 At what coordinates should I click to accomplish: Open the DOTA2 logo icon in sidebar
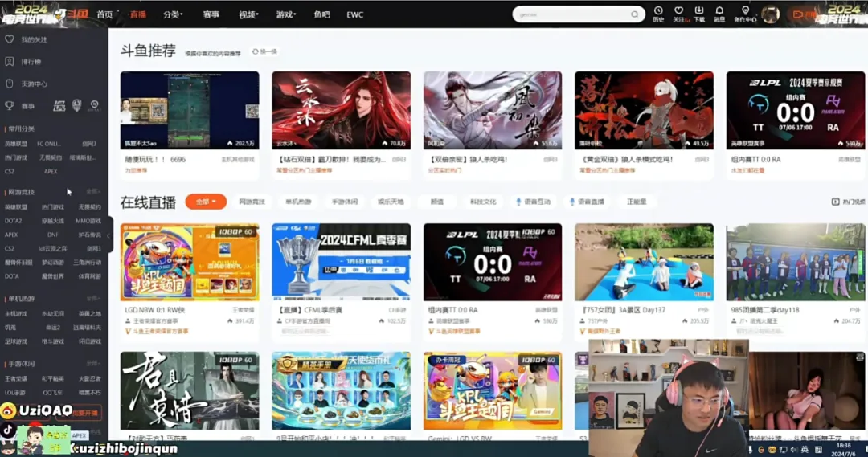[x=95, y=106]
